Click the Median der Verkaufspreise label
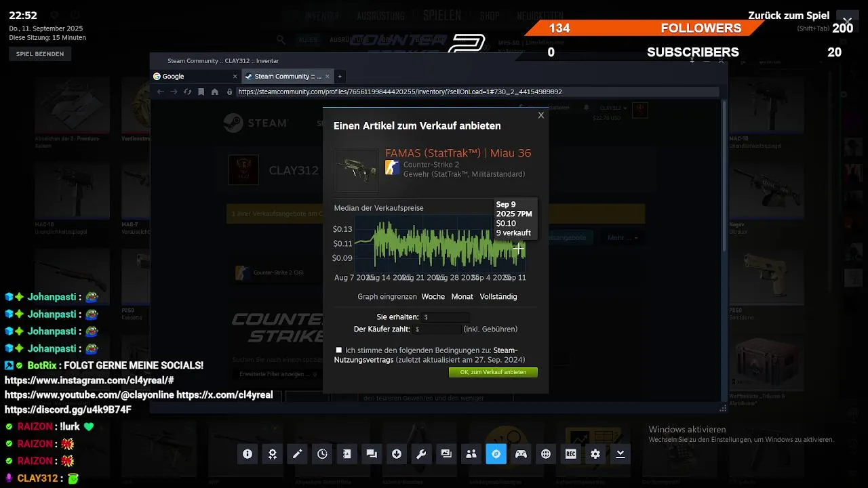The height and width of the screenshot is (488, 868). pos(378,208)
